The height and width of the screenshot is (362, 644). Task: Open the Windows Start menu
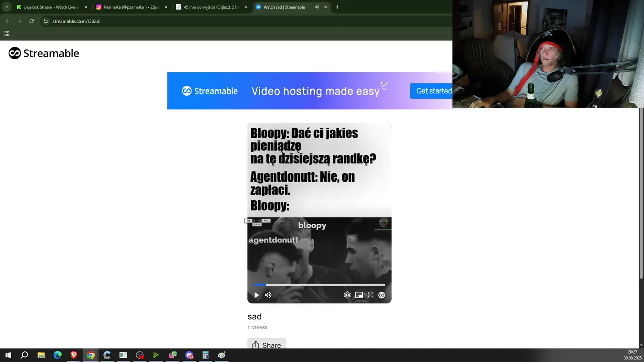[x=8, y=355]
